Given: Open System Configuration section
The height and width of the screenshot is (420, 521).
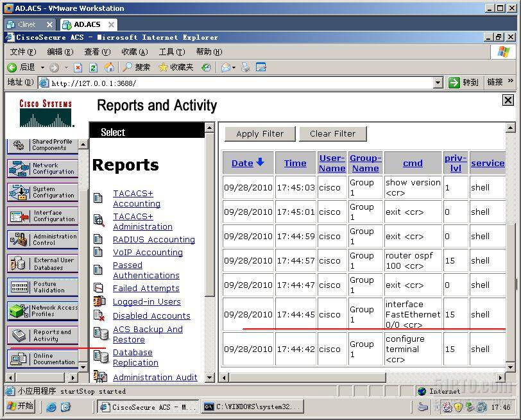Looking at the screenshot, I should [42, 192].
